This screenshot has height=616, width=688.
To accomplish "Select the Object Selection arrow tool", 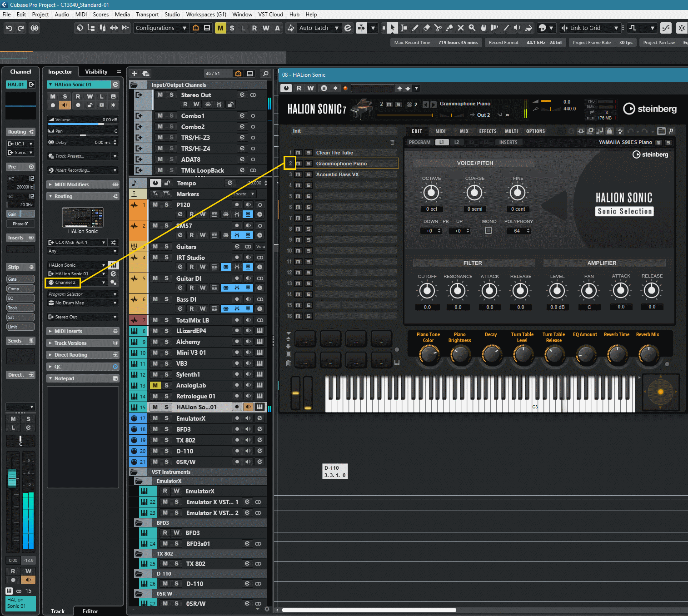I will tap(392, 28).
